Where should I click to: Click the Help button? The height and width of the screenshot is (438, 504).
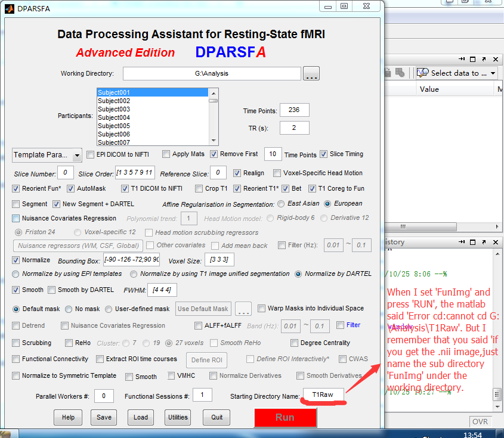[68, 417]
